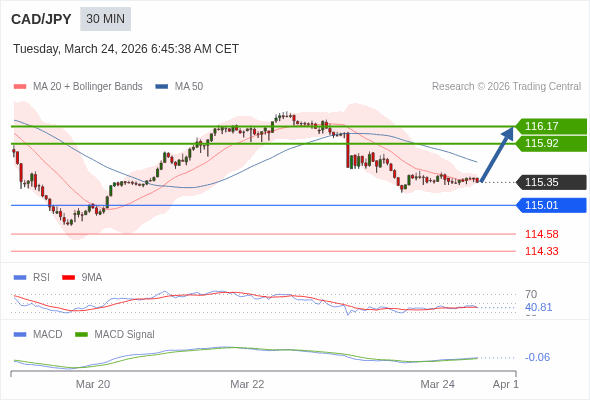
Task: Click the 'RSI' legend label
Action: tap(41, 278)
